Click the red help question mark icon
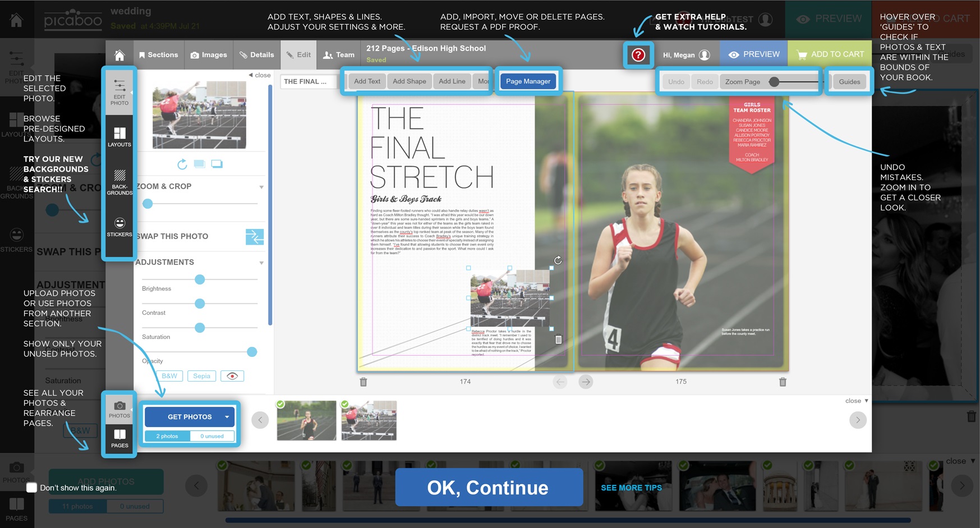 pos(638,55)
